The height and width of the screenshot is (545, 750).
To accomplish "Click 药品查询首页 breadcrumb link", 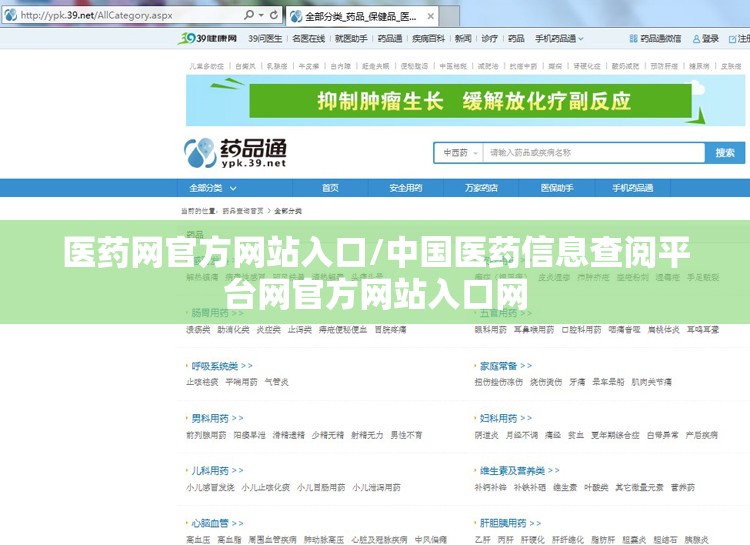I will point(243,211).
